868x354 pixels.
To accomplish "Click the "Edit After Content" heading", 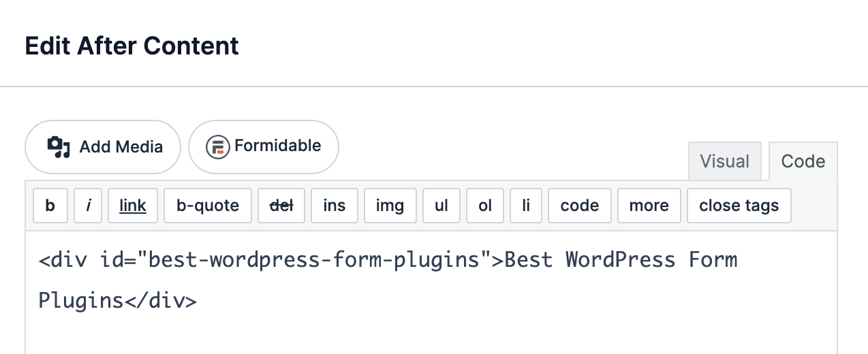I will [132, 46].
